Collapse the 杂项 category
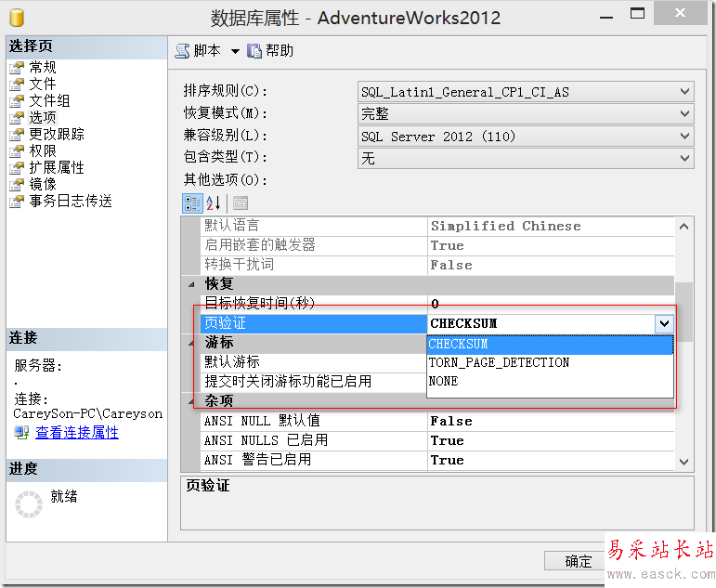Image resolution: width=716 pixels, height=588 pixels. 190,401
